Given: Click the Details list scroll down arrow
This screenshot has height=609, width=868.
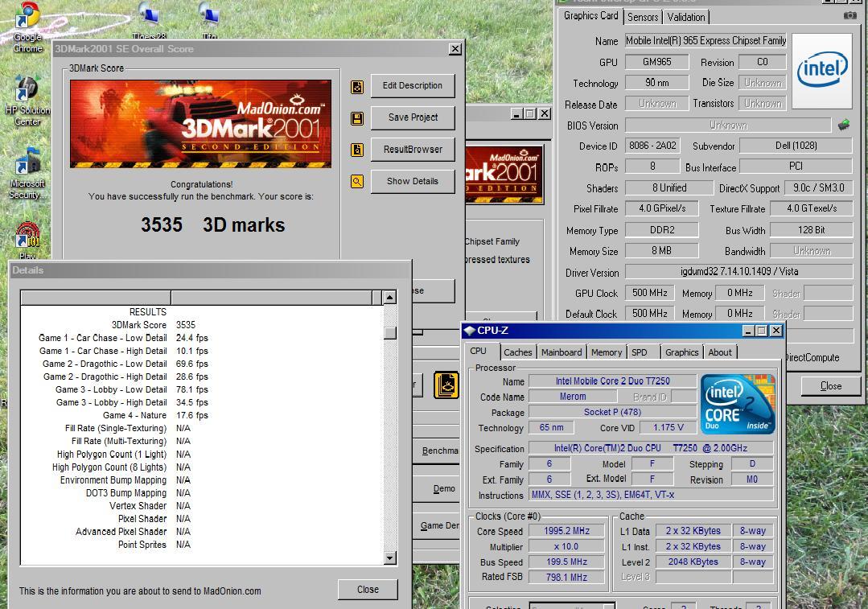Looking at the screenshot, I should (389, 558).
